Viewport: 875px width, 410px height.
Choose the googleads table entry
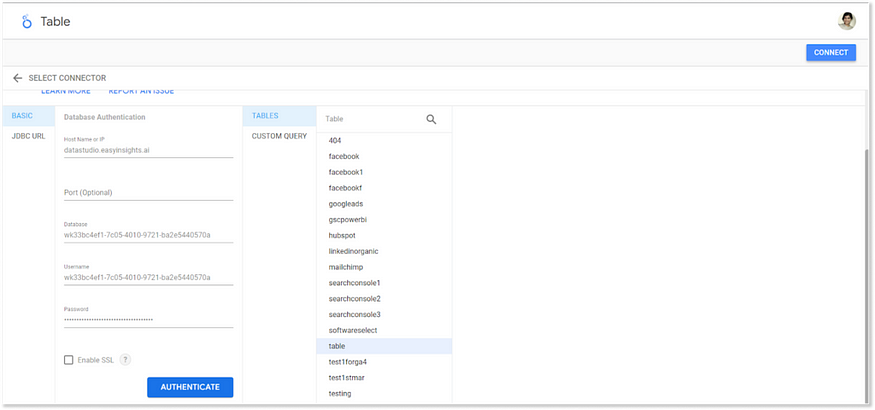pyautogui.click(x=346, y=204)
